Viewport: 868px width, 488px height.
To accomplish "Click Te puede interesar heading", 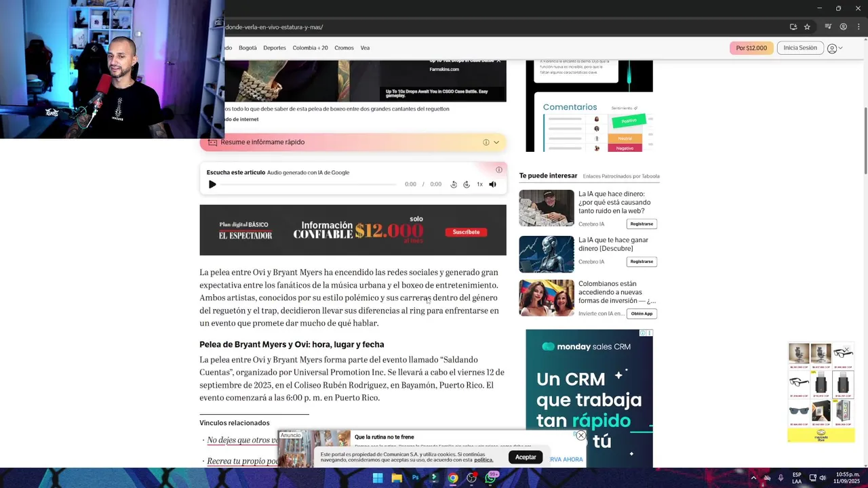I will tap(548, 176).
